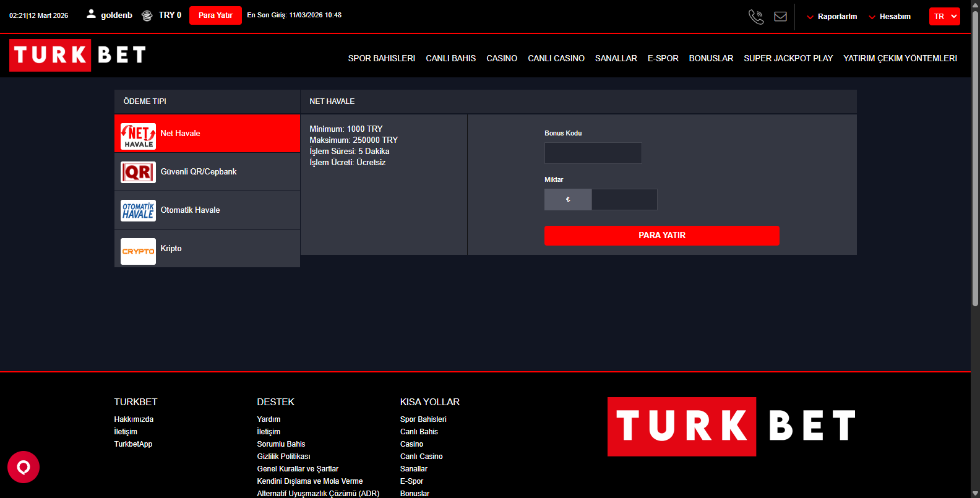Click the Maksimum: 250000 TRY text
This screenshot has width=980, height=498.
pyautogui.click(x=353, y=140)
